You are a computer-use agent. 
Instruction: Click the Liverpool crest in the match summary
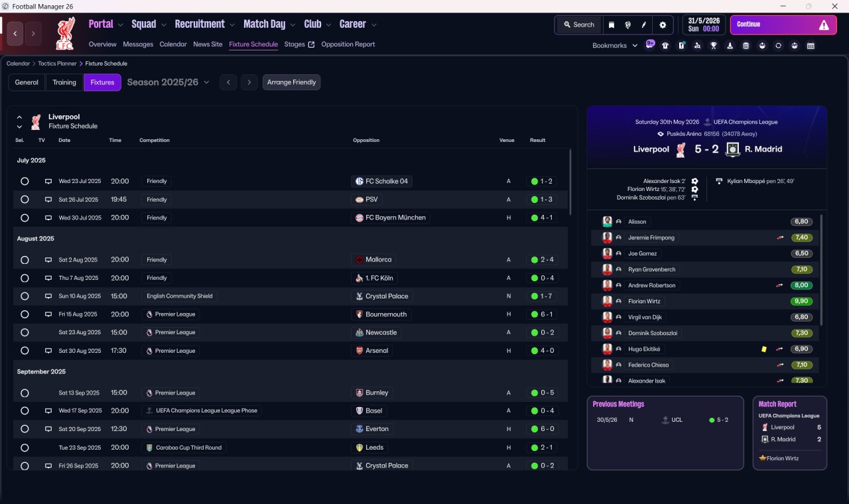pos(681,150)
